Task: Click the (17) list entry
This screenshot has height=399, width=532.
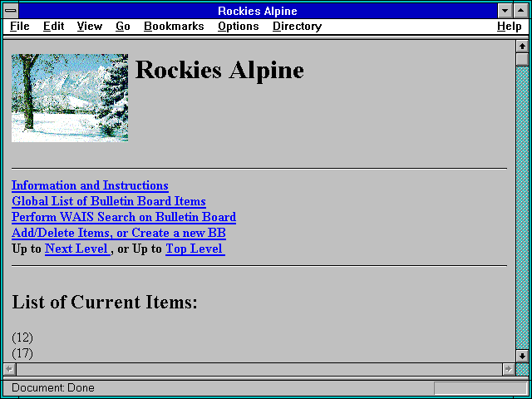Action: tap(22, 353)
